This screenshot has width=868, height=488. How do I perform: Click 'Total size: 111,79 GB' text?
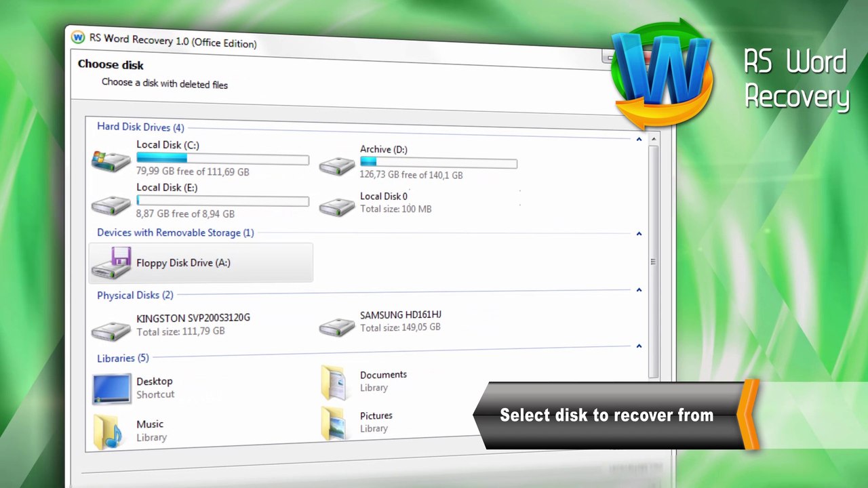(180, 331)
